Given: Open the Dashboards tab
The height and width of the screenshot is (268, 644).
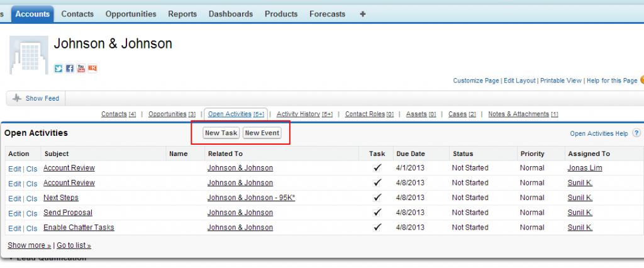Looking at the screenshot, I should pos(231,14).
